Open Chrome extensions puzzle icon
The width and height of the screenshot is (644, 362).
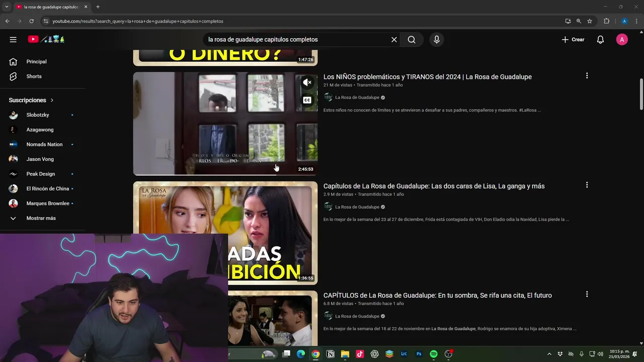click(x=606, y=21)
